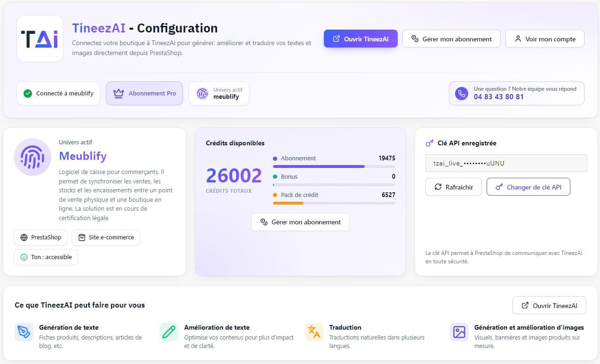Click the Génération de texte title
This screenshot has width=600, height=364.
click(69, 327)
